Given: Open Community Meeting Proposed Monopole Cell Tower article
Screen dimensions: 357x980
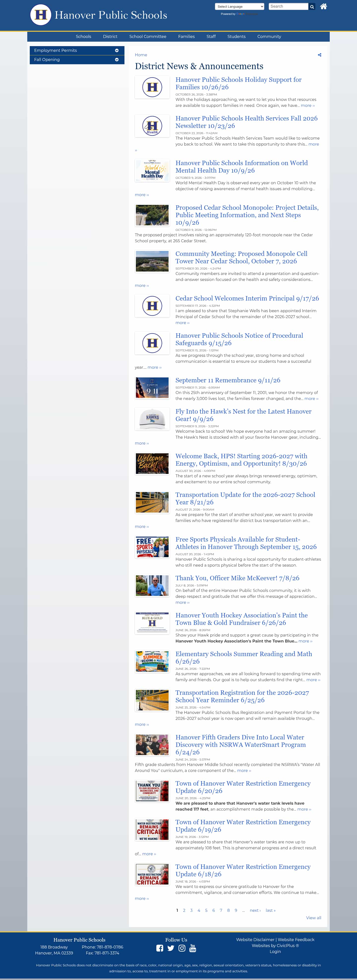Looking at the screenshot, I should (241, 258).
